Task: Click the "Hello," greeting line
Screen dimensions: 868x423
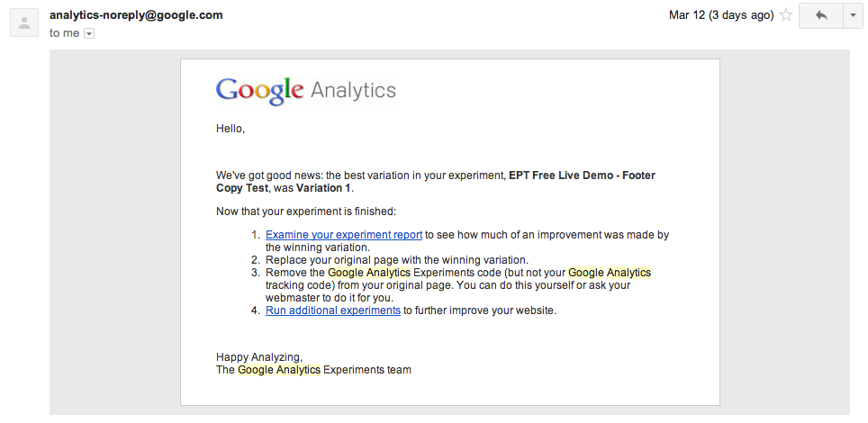Action: click(x=231, y=129)
